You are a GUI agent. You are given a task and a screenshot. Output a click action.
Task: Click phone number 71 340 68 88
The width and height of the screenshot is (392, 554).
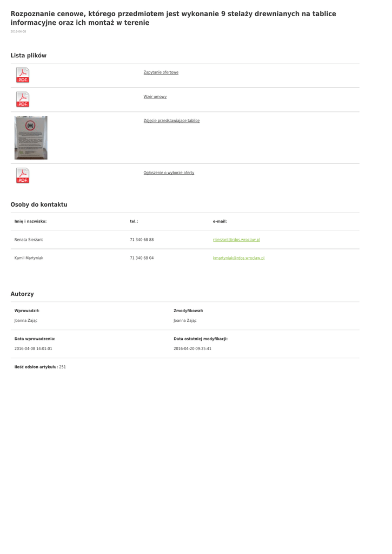point(142,240)
